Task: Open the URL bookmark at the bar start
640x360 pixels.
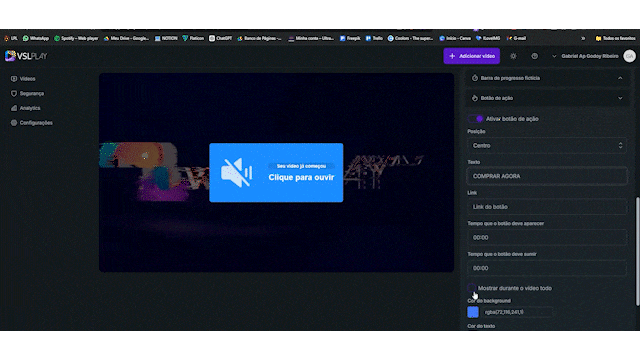Action: pos(11,38)
